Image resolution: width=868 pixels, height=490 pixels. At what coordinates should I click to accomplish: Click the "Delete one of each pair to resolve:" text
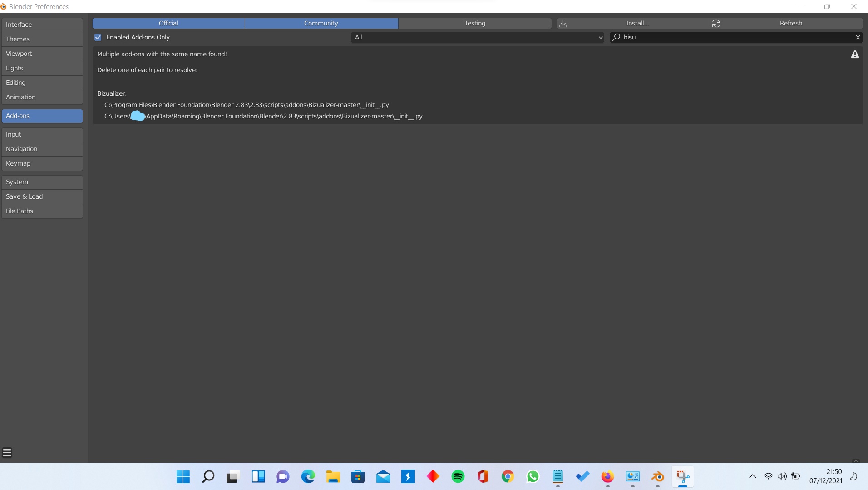(147, 70)
